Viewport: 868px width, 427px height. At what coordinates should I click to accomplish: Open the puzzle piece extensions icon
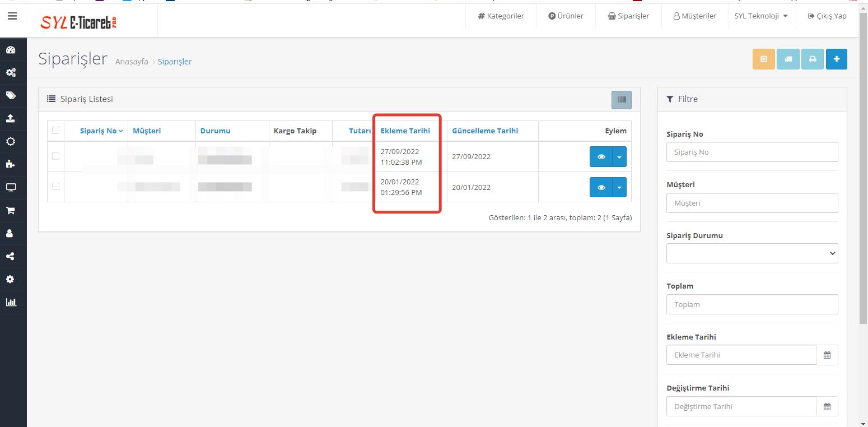[x=11, y=164]
